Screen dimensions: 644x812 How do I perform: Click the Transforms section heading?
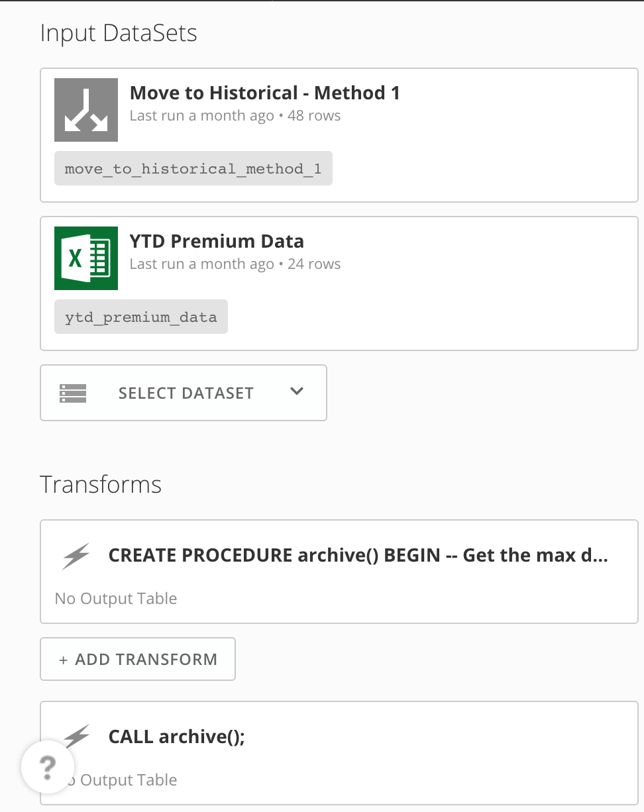(x=101, y=484)
